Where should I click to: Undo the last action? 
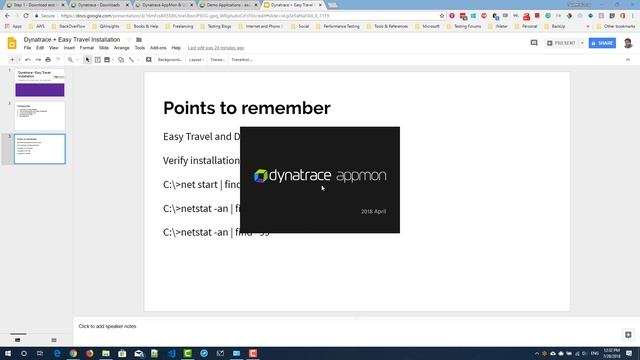click(28, 60)
